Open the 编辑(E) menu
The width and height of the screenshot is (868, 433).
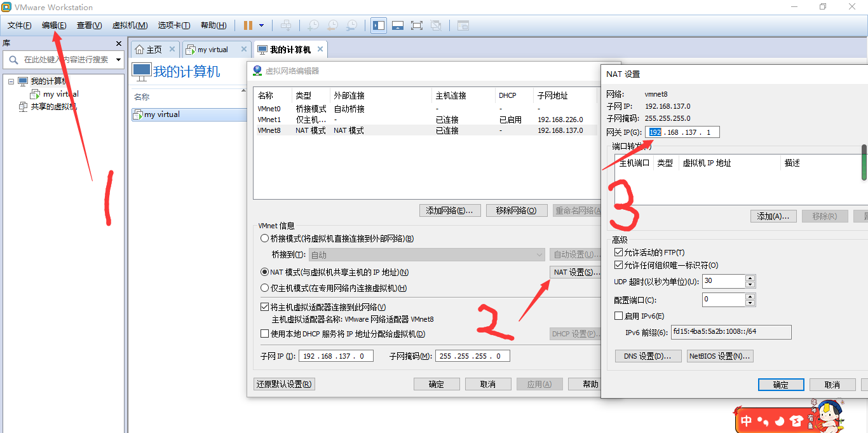pos(54,25)
